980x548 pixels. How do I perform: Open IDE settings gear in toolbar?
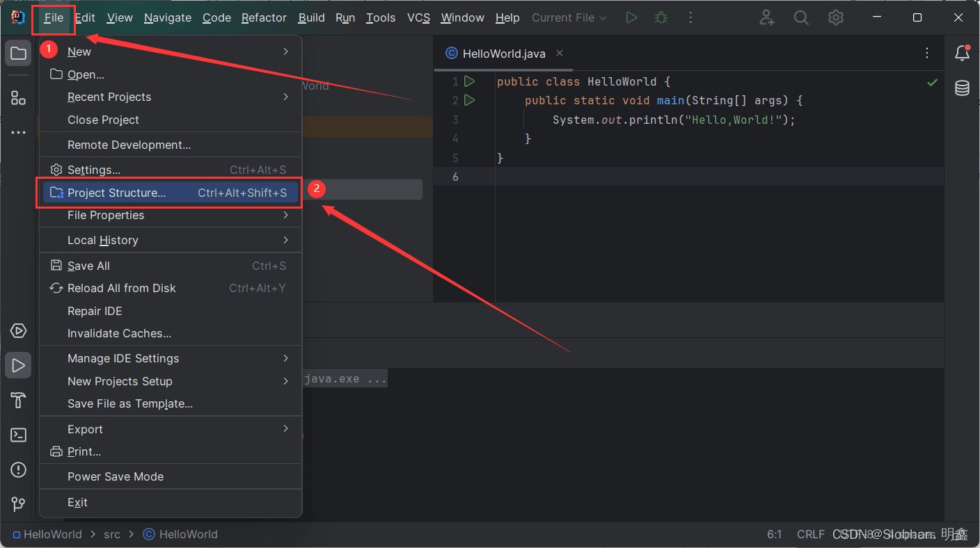(836, 18)
